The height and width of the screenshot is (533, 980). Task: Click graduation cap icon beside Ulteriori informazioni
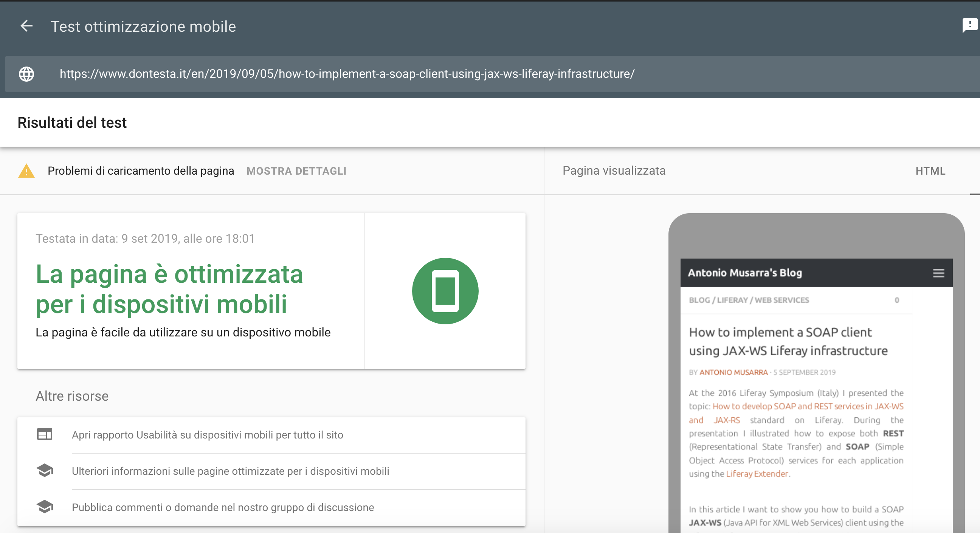click(45, 471)
